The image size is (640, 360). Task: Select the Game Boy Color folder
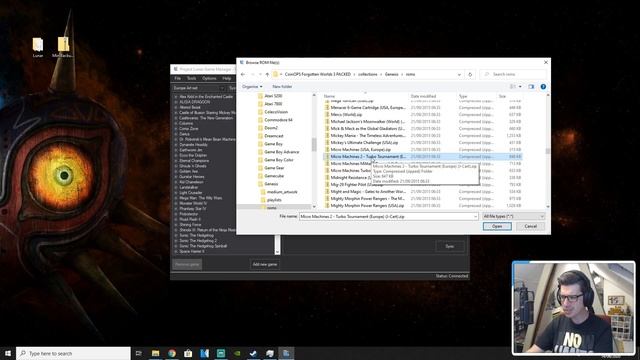[x=278, y=160]
